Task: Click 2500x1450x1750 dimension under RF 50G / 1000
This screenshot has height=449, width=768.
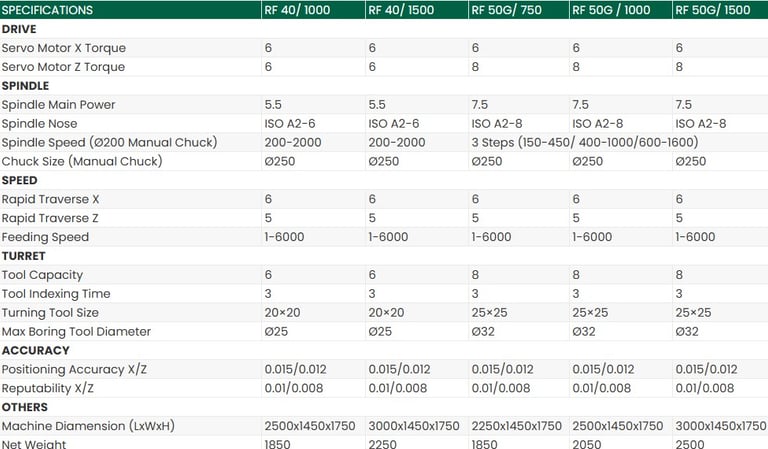Action: pyautogui.click(x=618, y=426)
